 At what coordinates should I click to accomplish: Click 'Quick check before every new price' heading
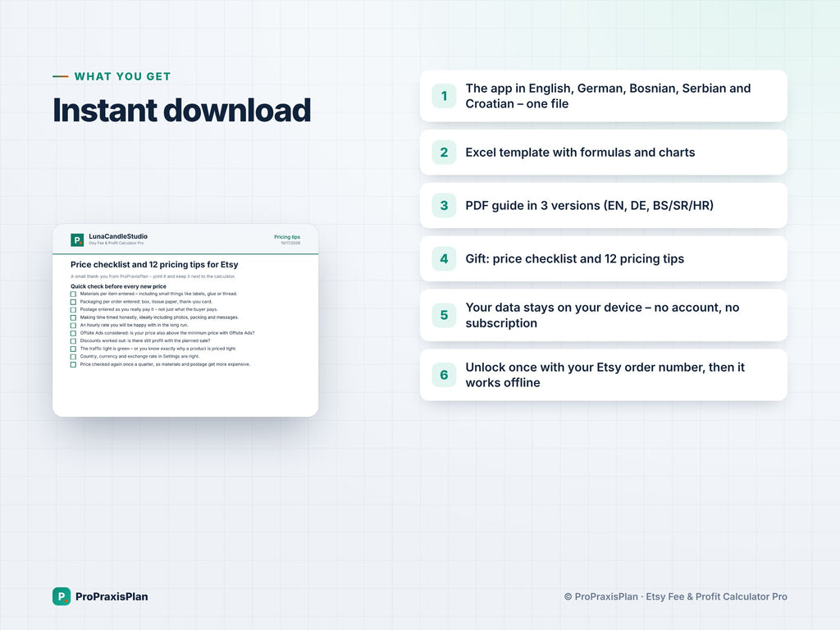118,286
